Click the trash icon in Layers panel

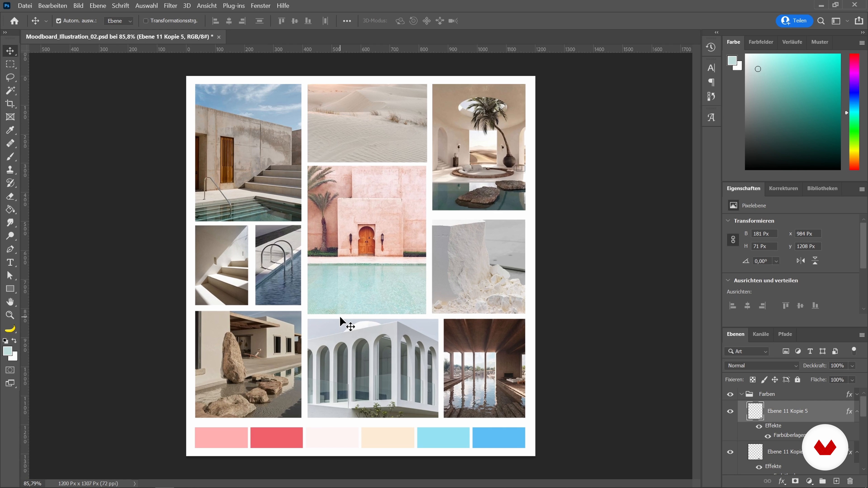tap(850, 481)
